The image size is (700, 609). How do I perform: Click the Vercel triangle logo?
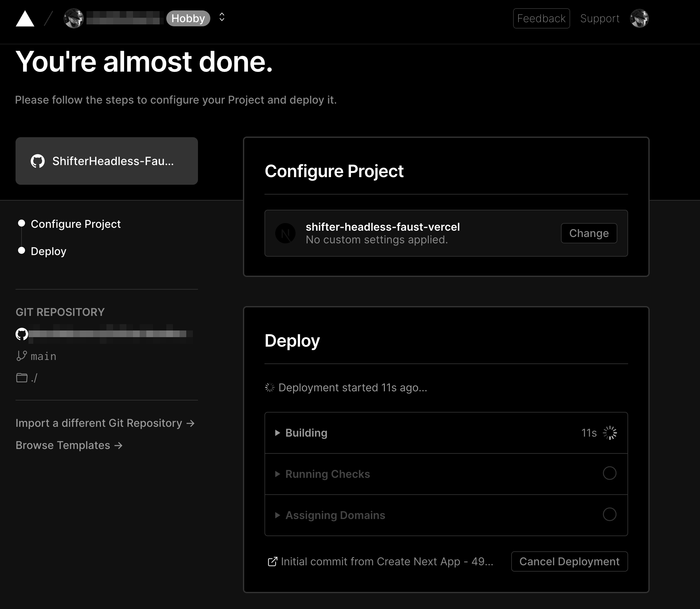coord(25,18)
